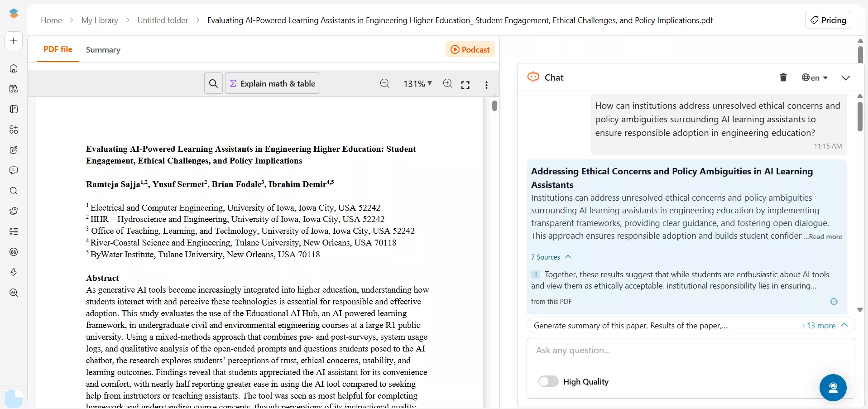The width and height of the screenshot is (868, 409).
Task: Zoom out of the PDF document
Action: point(384,84)
